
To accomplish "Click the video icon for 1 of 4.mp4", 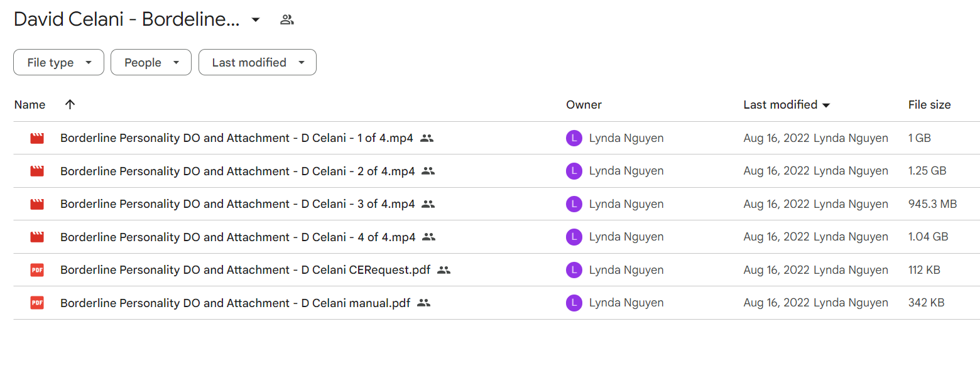I will [x=37, y=138].
